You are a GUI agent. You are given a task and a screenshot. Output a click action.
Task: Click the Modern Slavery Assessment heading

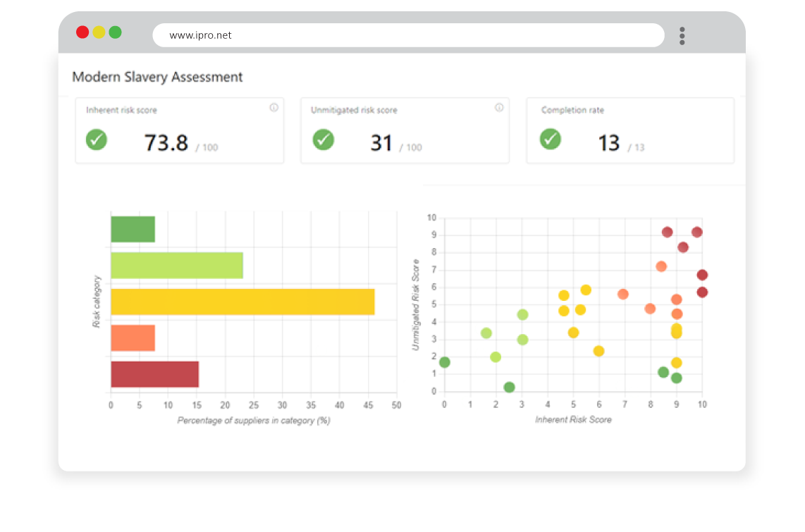(157, 77)
